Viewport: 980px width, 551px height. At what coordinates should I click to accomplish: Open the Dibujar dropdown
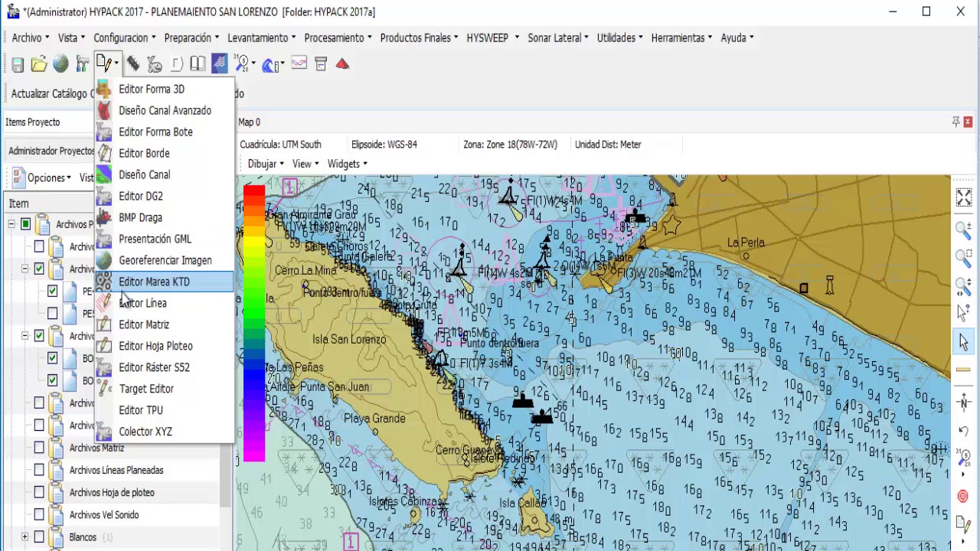266,164
